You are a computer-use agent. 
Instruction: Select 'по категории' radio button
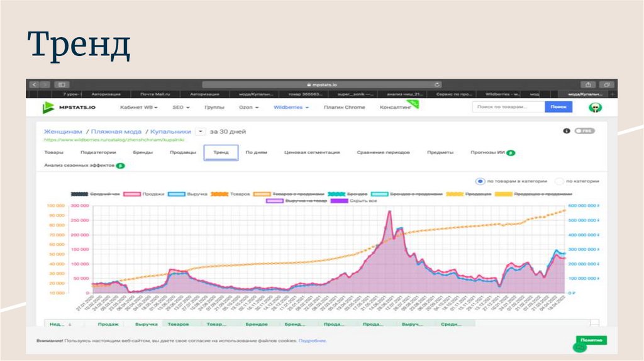coord(560,181)
